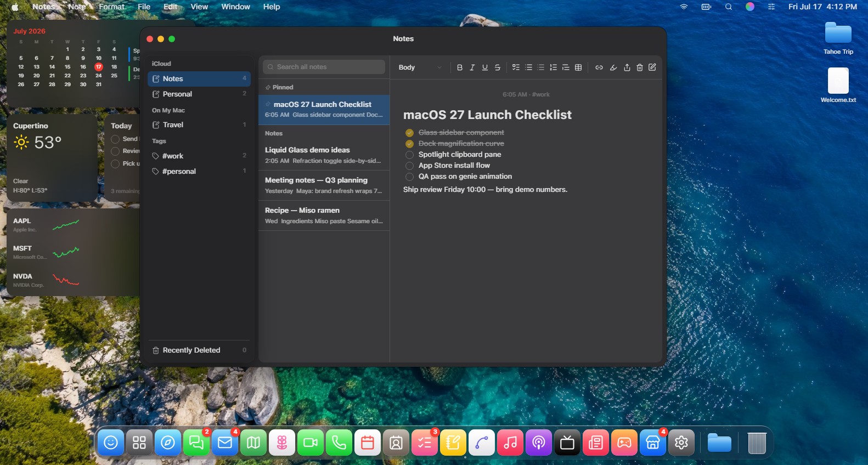Viewport: 868px width, 465px height.
Task: Complete the "Review" reminder in Today widget
Action: coord(115,151)
